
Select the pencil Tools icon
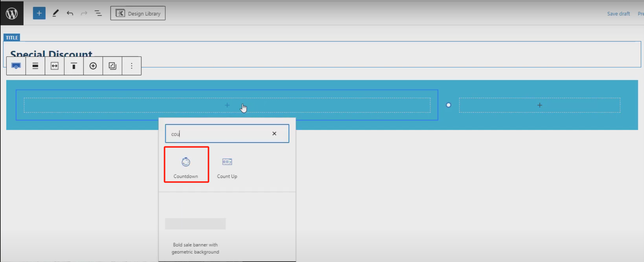pos(55,13)
